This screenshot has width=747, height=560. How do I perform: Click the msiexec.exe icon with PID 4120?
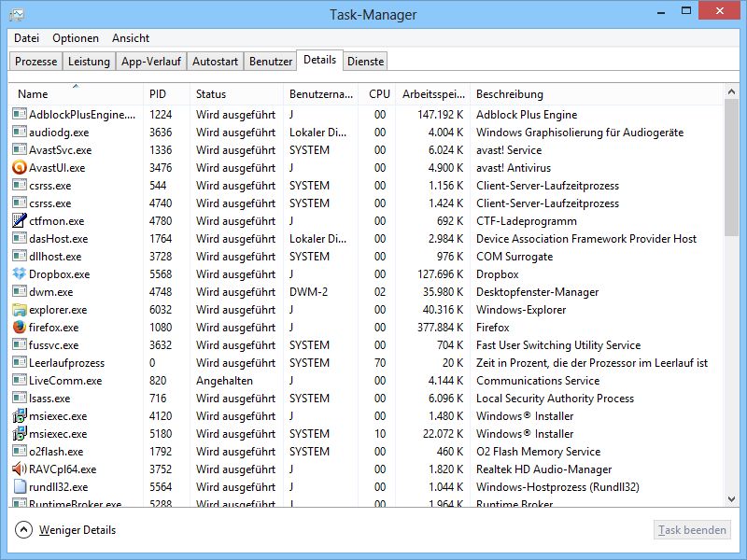coord(19,415)
